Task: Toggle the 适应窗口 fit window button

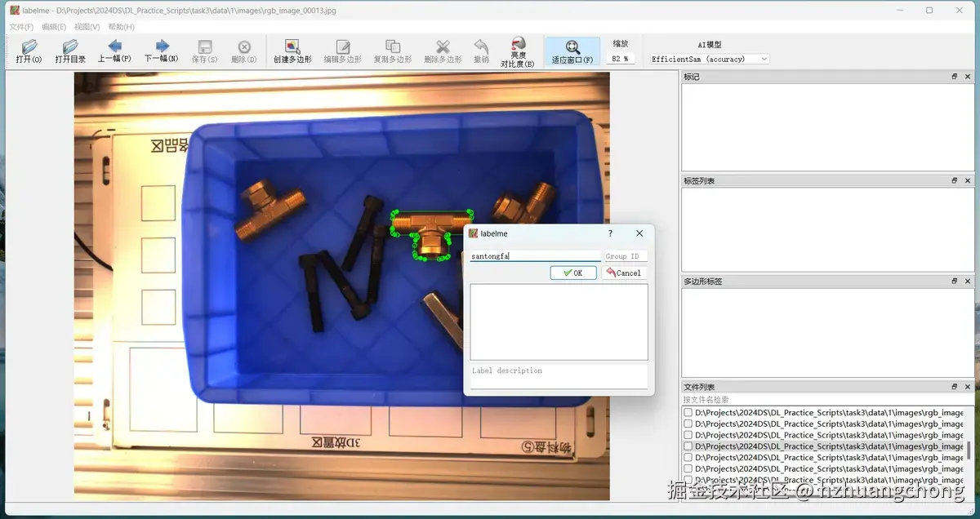Action: click(572, 51)
